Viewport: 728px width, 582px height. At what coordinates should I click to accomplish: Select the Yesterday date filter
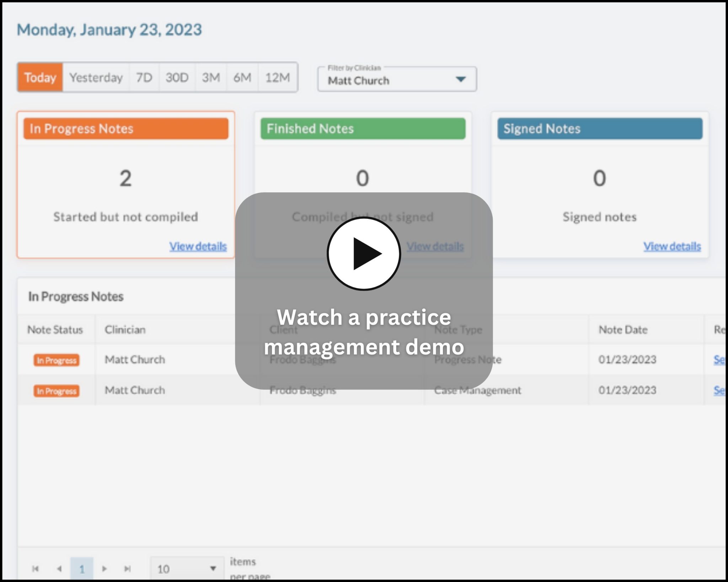pyautogui.click(x=96, y=77)
